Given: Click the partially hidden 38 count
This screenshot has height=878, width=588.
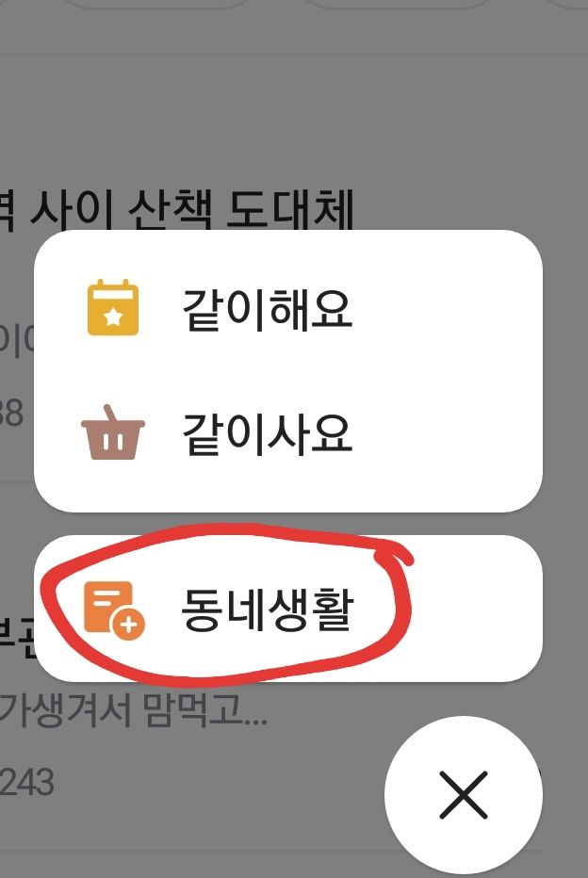Looking at the screenshot, I should (x=11, y=413).
